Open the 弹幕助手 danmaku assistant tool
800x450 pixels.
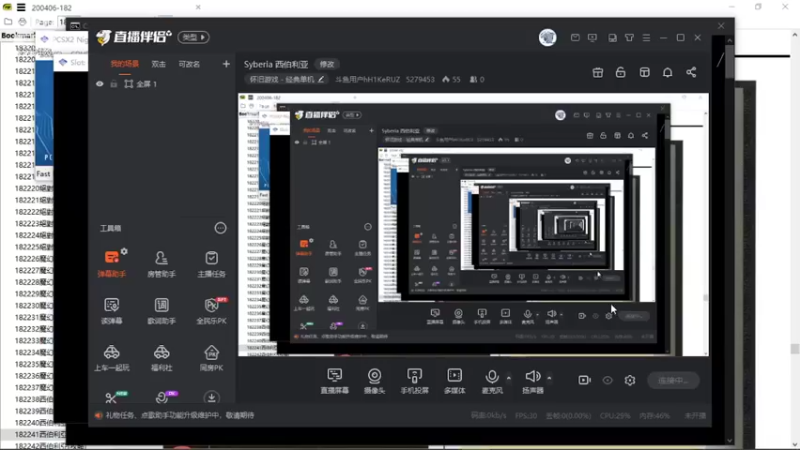click(112, 263)
